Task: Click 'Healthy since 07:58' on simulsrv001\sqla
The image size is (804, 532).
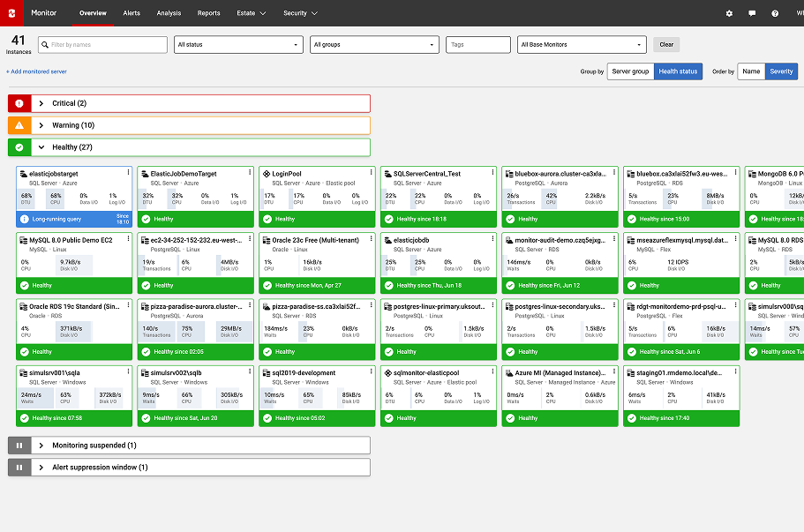Action: tap(56, 418)
